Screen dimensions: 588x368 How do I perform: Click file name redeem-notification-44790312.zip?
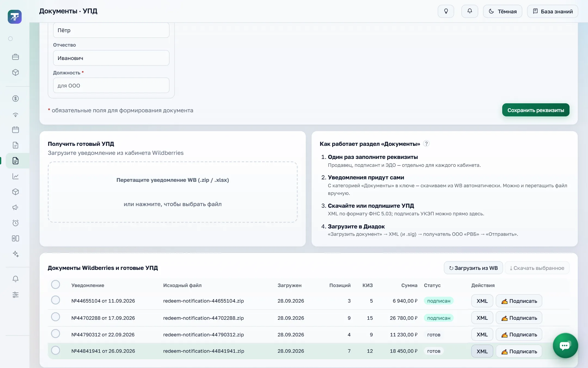tap(203, 334)
